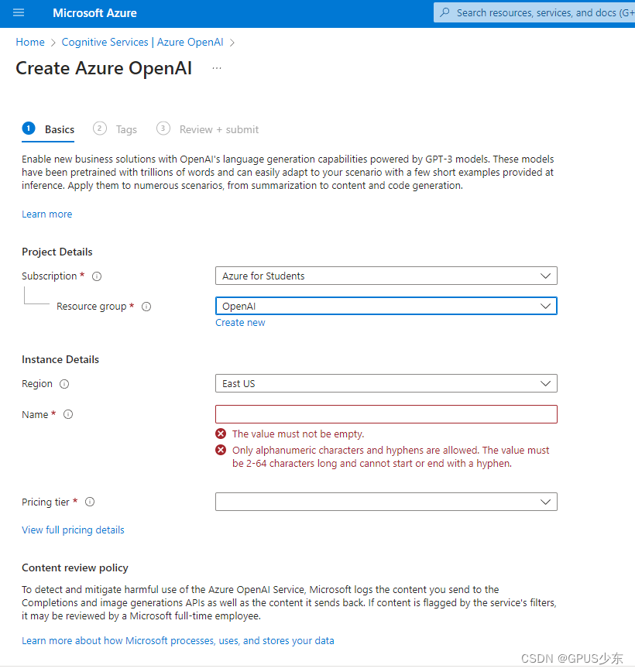Open the Azure portal hamburger menu

[x=19, y=13]
